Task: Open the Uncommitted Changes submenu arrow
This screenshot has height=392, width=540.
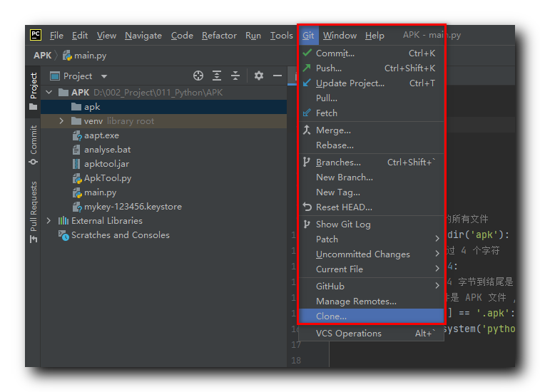Action: (x=437, y=254)
